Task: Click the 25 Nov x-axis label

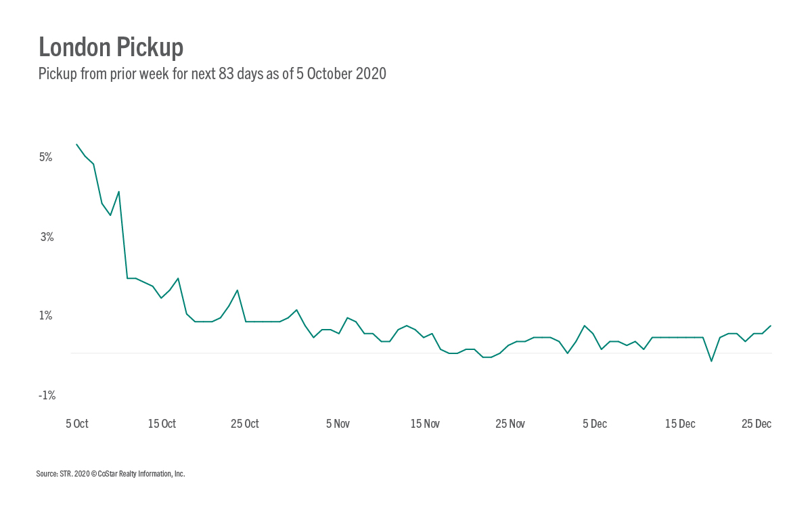Action: [x=510, y=424]
